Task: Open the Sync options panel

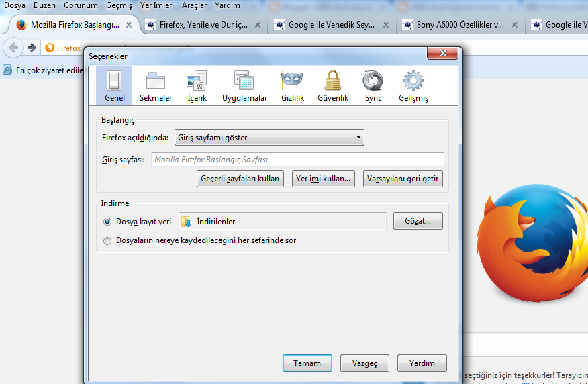Action: [373, 86]
